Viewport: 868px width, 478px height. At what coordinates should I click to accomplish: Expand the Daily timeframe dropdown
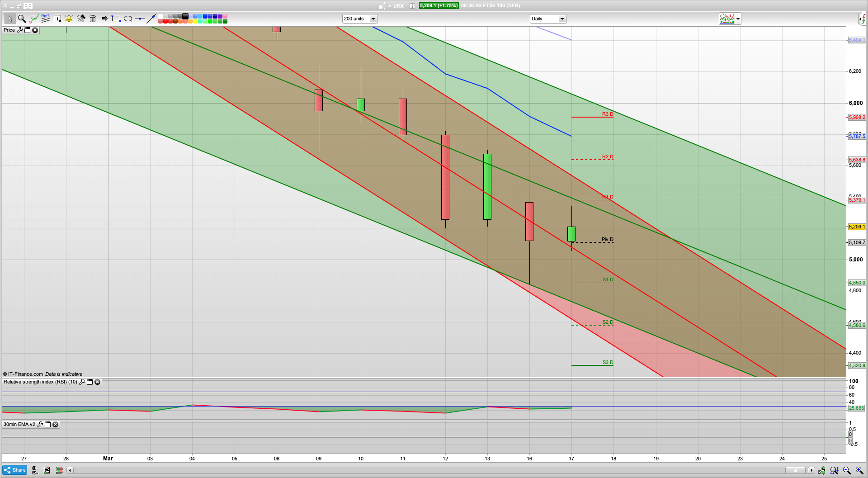(562, 19)
